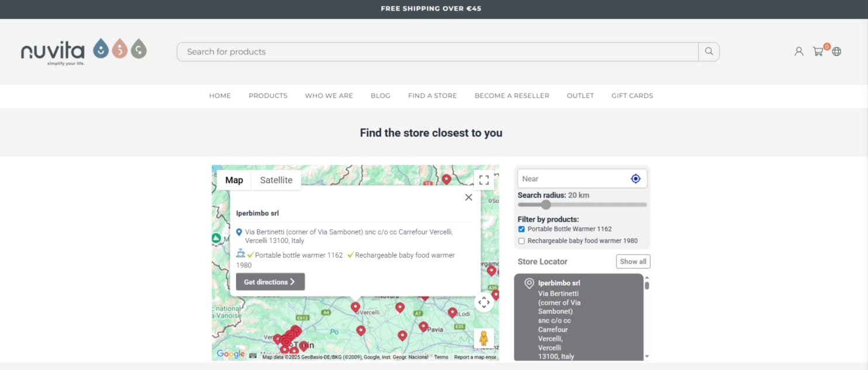Image resolution: width=868 pixels, height=370 pixels.
Task: Expand the Map view tab
Action: (234, 179)
